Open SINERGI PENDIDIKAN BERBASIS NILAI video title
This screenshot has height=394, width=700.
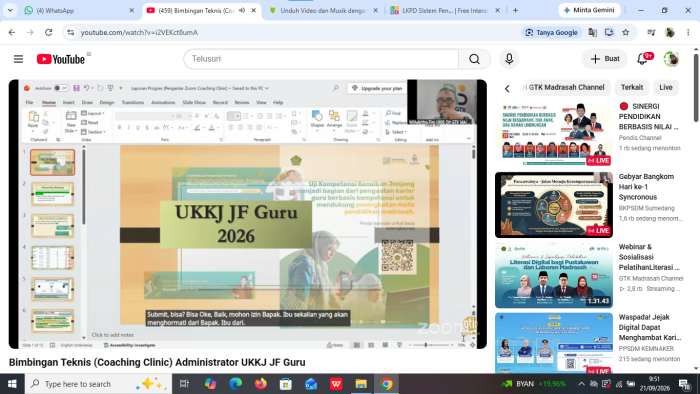(648, 116)
